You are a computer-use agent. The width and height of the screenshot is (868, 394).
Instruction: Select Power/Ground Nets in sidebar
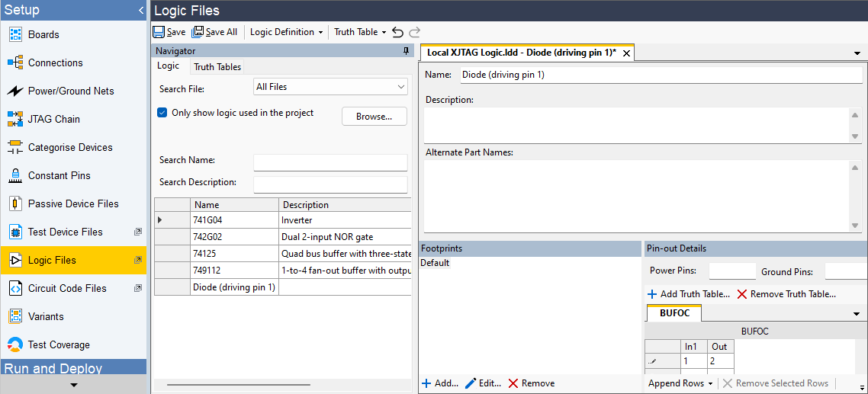pos(70,91)
